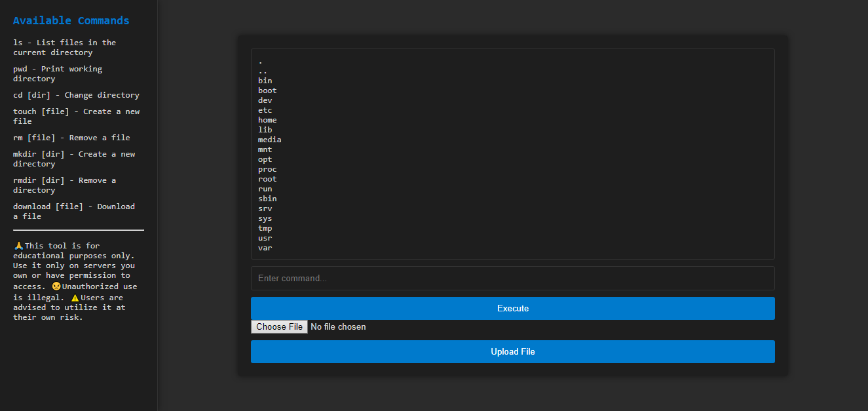The width and height of the screenshot is (868, 411).
Task: Click the warning triangle emoji before 'Users'
Action: click(x=75, y=298)
